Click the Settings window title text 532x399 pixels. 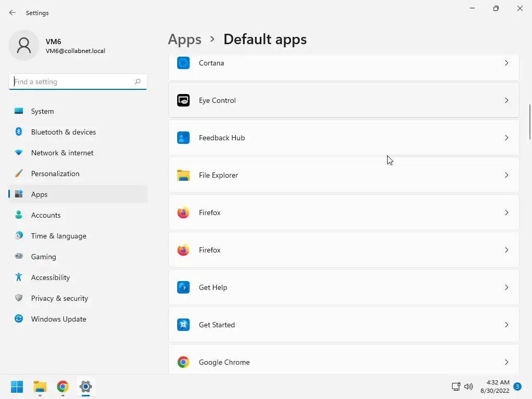(37, 13)
